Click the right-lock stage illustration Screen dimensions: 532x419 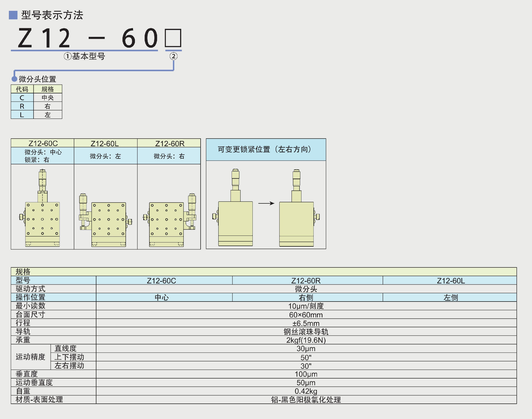coord(296,219)
